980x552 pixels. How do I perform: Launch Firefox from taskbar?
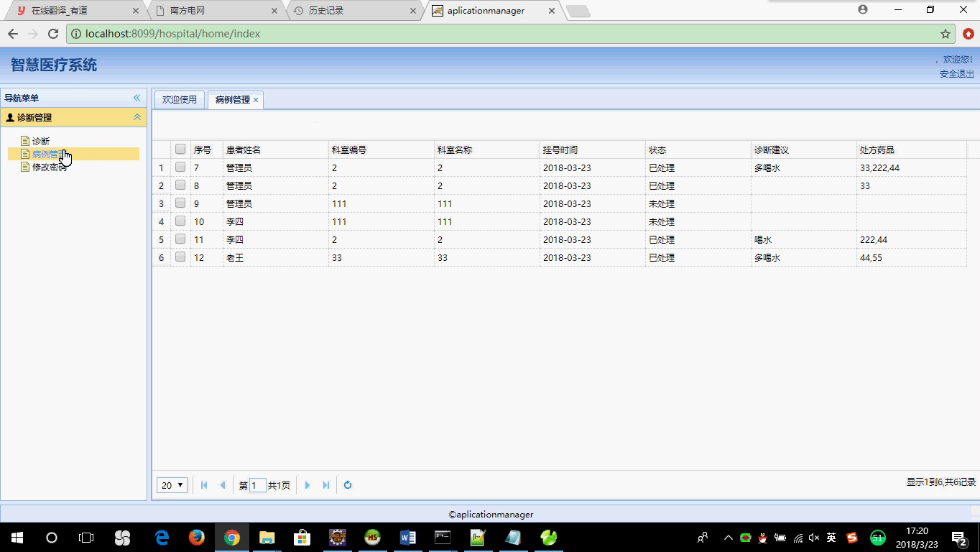[x=196, y=537]
